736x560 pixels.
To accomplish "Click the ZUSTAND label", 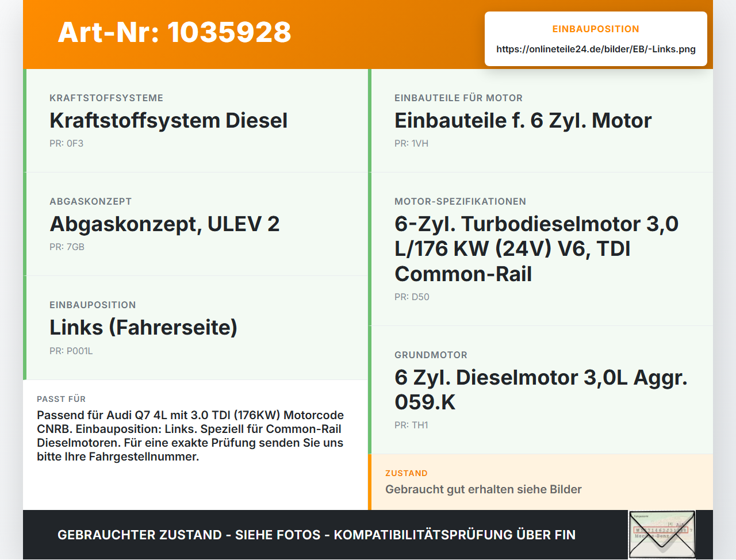I will coord(406,473).
